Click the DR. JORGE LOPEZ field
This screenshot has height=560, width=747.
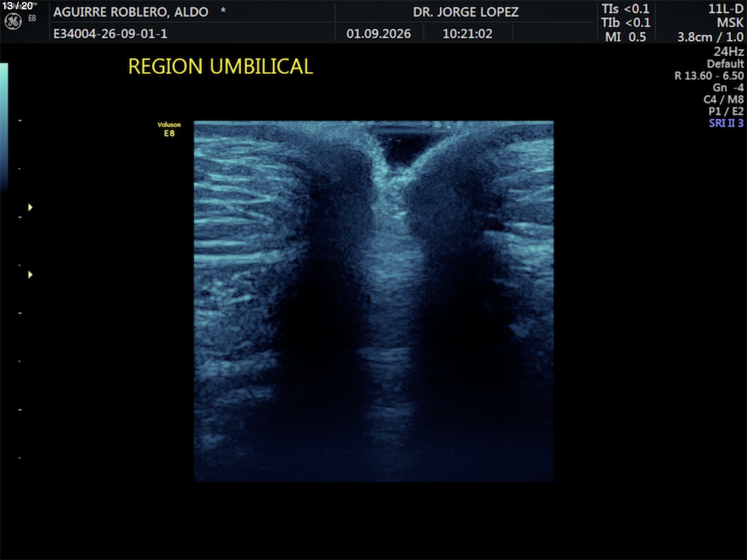(x=466, y=12)
